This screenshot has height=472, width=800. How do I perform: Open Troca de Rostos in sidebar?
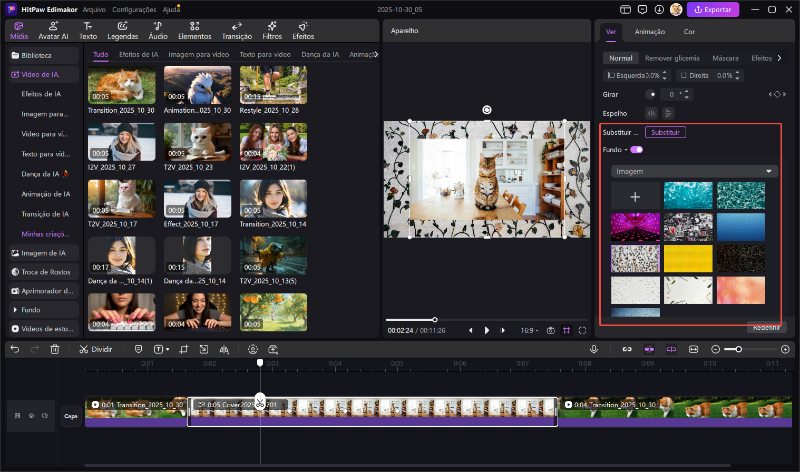44,272
